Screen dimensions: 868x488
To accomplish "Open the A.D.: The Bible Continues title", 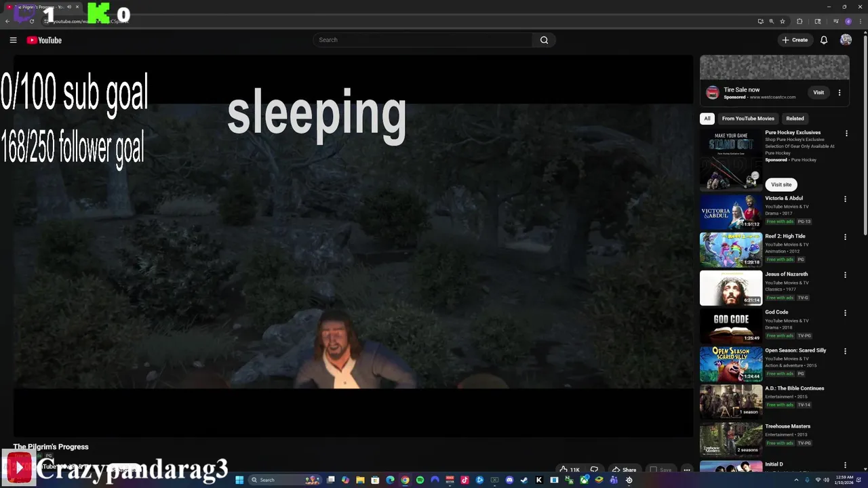I will pyautogui.click(x=795, y=388).
